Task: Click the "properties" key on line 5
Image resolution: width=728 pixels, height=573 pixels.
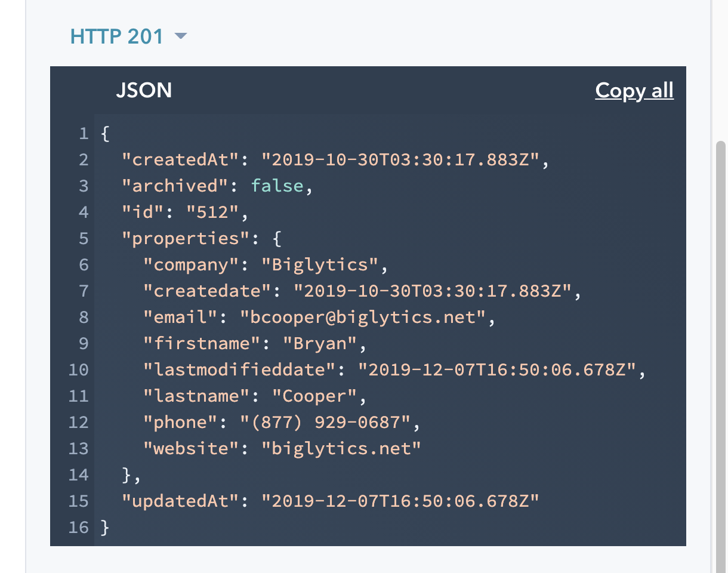Action: [186, 239]
